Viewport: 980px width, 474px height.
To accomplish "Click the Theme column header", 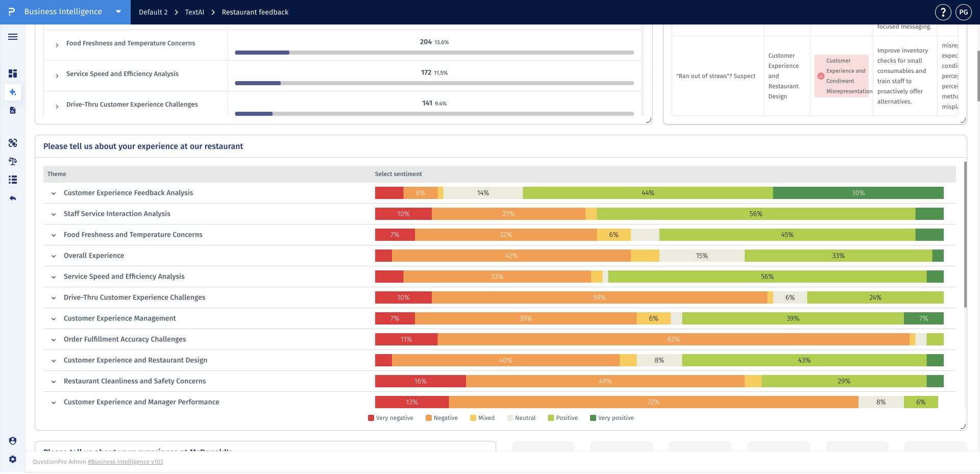I will coord(57,174).
